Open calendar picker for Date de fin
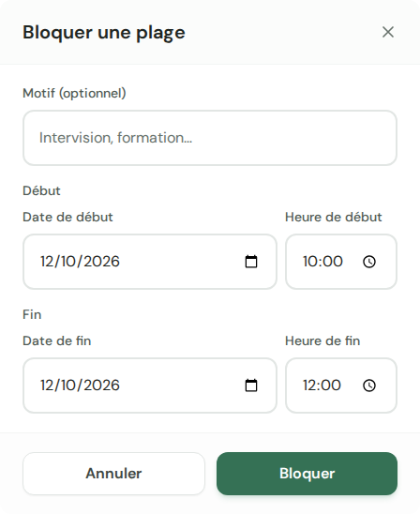 (x=251, y=385)
